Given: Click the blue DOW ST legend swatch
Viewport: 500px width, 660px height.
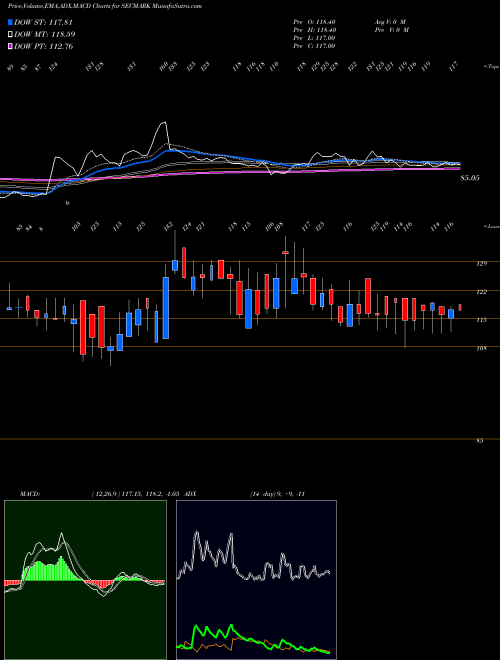Looking at the screenshot, I should tap(11, 22).
